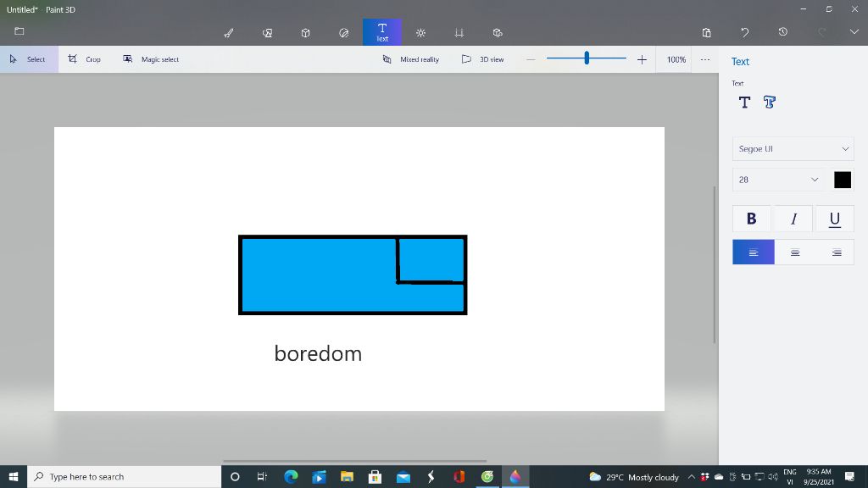Activate the Select tool

point(29,59)
